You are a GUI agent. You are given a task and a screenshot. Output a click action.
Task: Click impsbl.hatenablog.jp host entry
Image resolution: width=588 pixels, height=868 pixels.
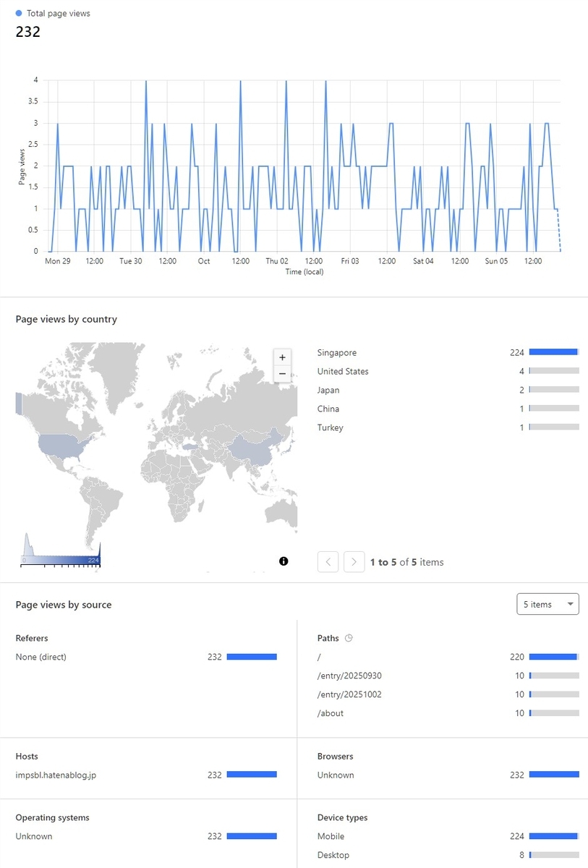(56, 775)
